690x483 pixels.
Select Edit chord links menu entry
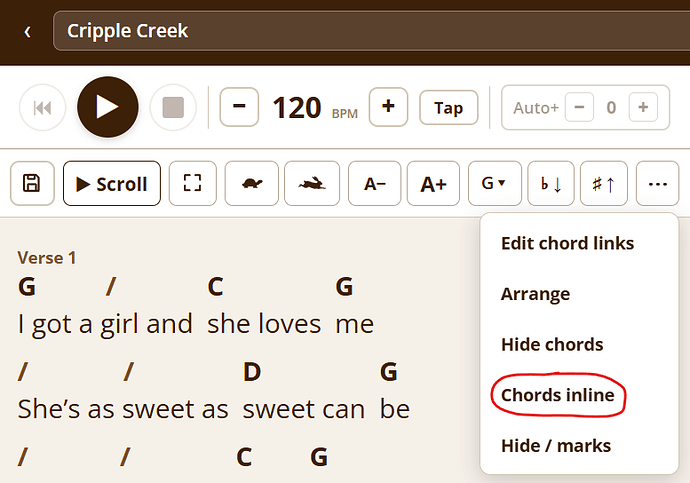(x=567, y=243)
